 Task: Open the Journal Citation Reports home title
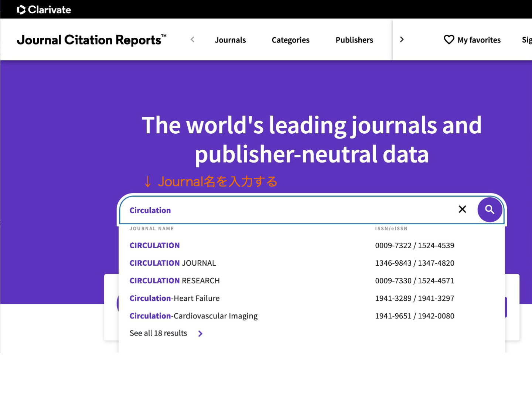pos(92,40)
